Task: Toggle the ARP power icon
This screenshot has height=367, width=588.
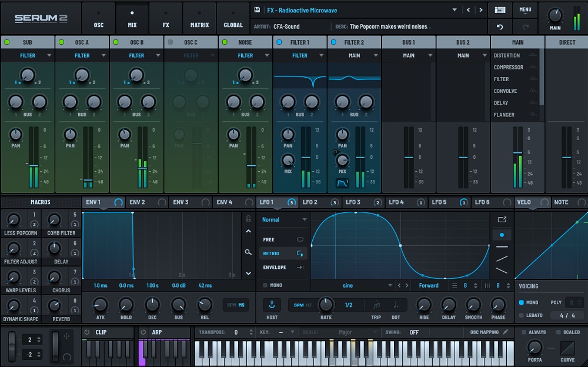Action: pos(143,332)
